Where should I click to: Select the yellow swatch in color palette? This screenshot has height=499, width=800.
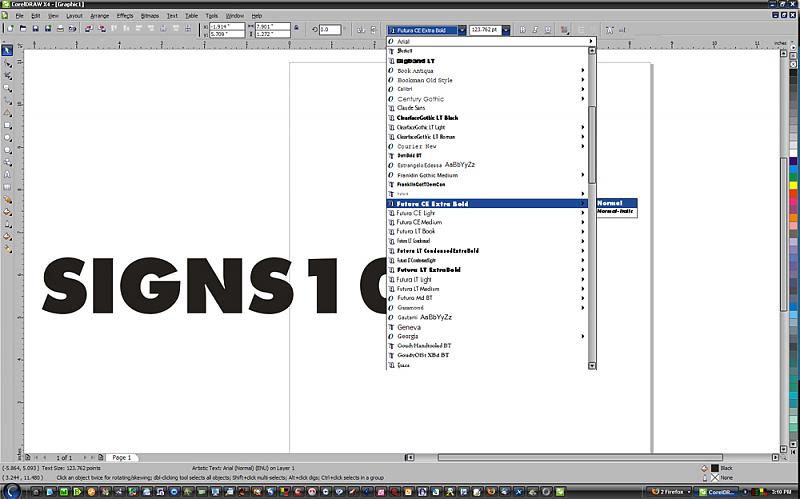tap(793, 185)
